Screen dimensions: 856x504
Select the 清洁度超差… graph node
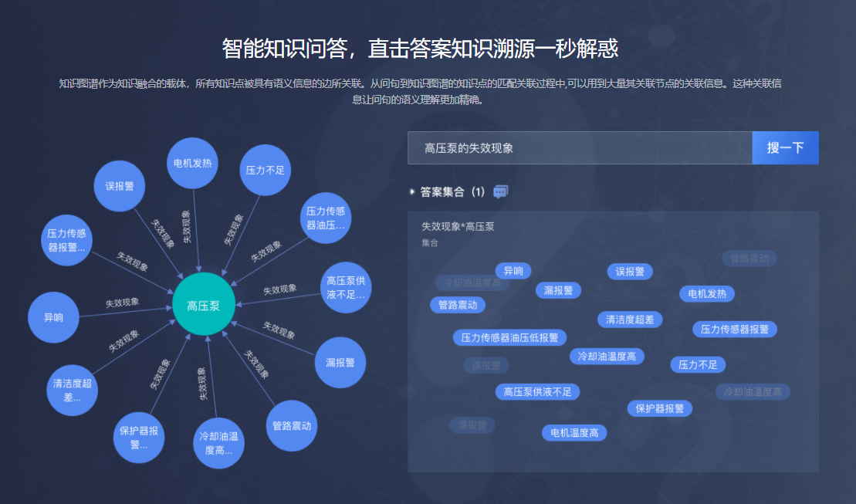[72, 391]
